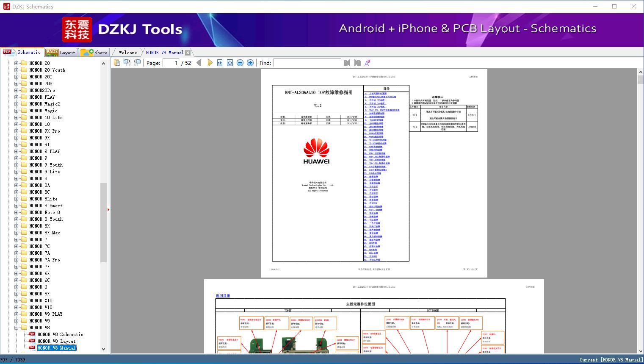Switch to the Schematic tab
Image resolution: width=644 pixels, height=364 pixels.
[x=22, y=52]
